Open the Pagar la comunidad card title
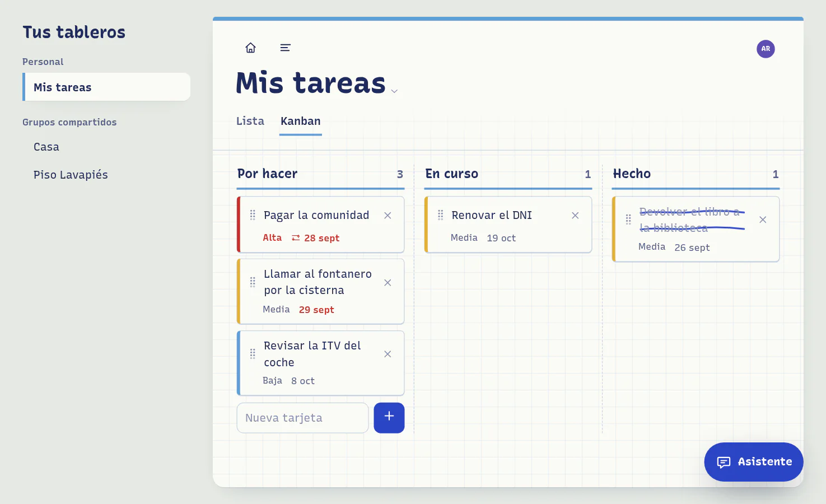The image size is (826, 504). point(316,215)
